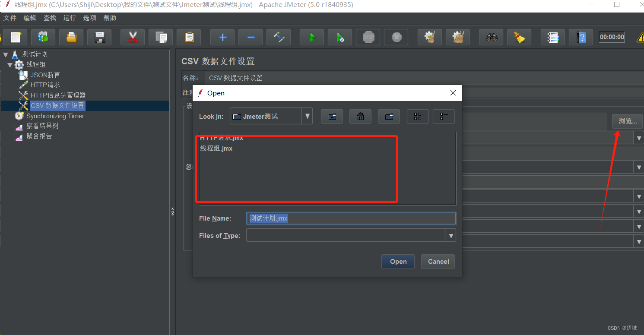
Task: Open the 编辑 menu
Action: click(30, 18)
